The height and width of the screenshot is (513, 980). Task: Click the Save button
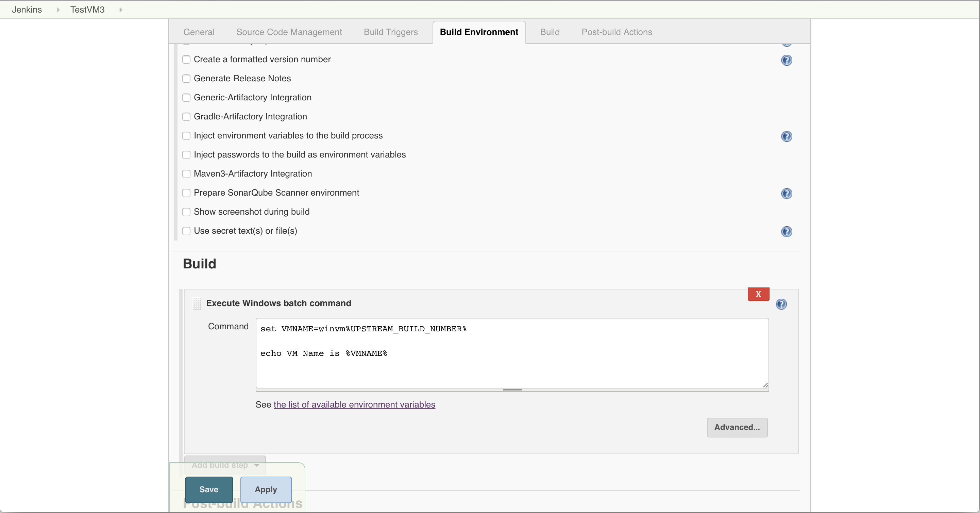click(x=209, y=489)
